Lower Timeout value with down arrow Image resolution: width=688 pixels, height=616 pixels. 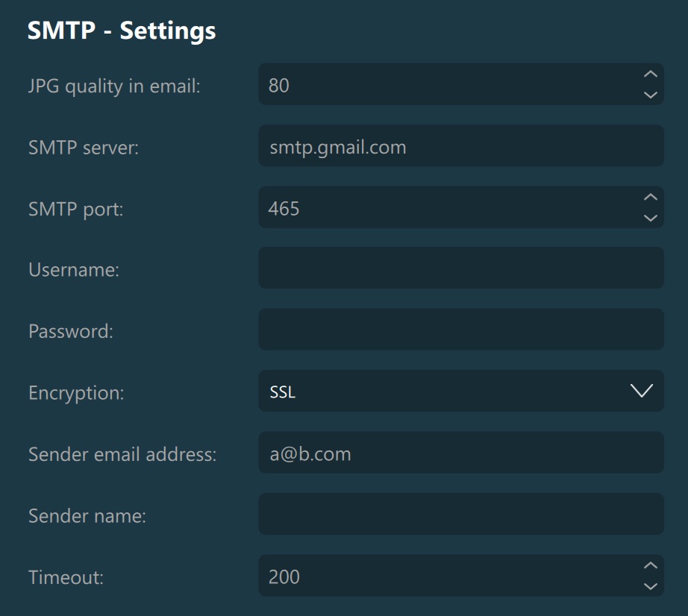click(x=650, y=586)
